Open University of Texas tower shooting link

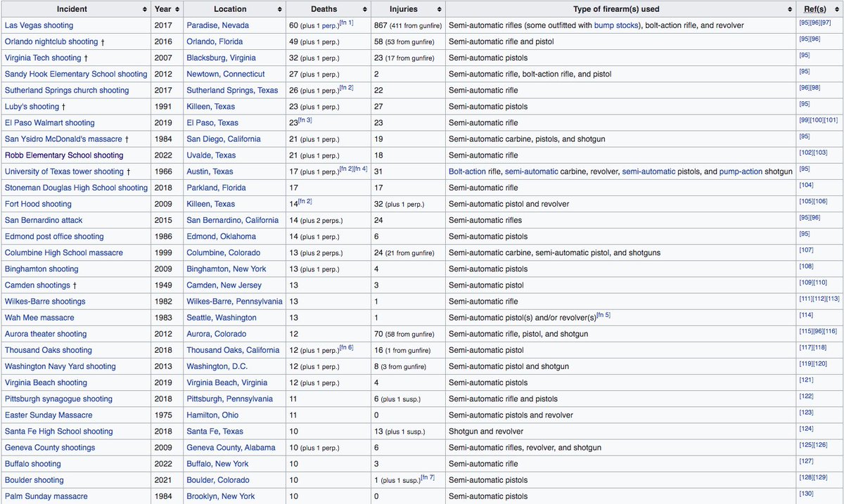pyautogui.click(x=64, y=171)
